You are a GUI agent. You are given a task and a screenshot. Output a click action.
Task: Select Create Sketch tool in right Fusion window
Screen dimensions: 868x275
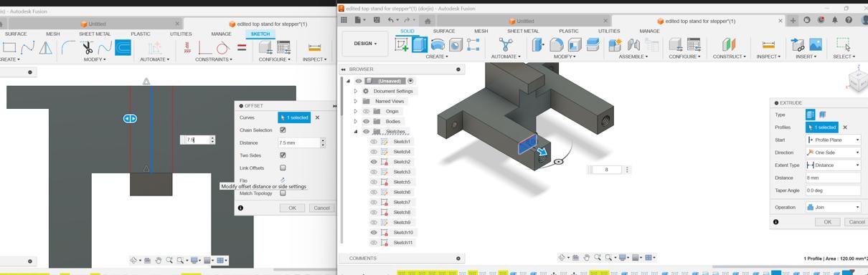pyautogui.click(x=402, y=44)
